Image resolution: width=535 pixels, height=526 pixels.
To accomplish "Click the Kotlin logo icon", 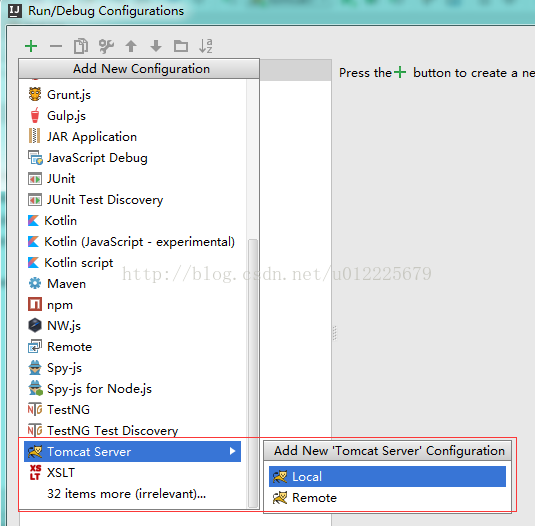I will [33, 220].
